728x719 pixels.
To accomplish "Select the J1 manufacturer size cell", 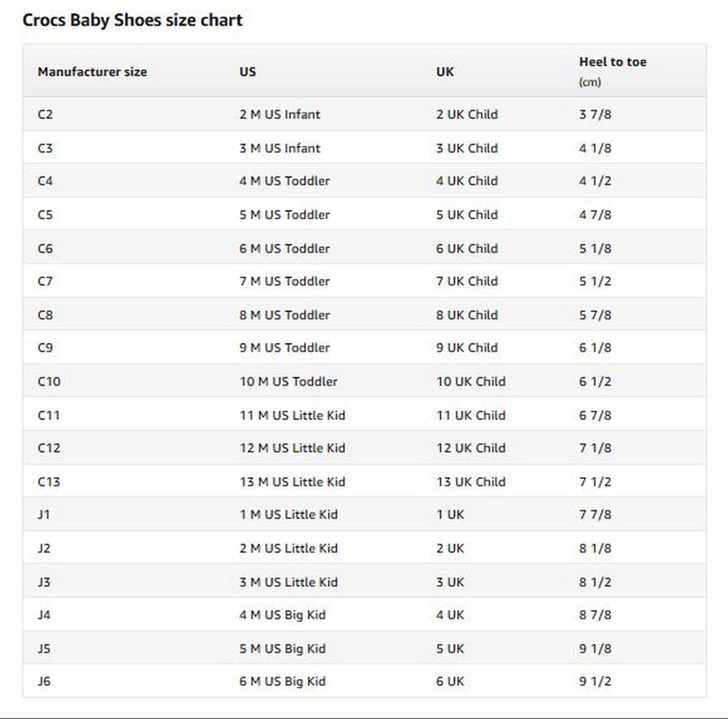I will click(x=44, y=515).
